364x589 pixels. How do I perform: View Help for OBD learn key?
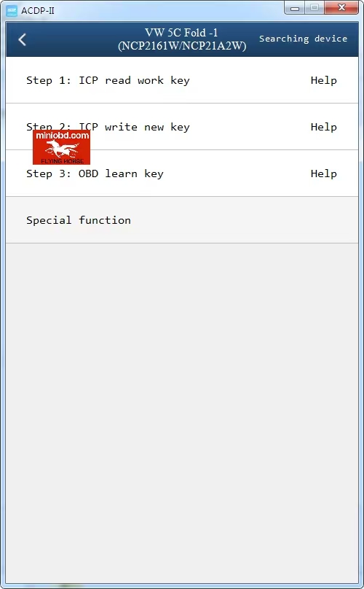[x=323, y=173]
